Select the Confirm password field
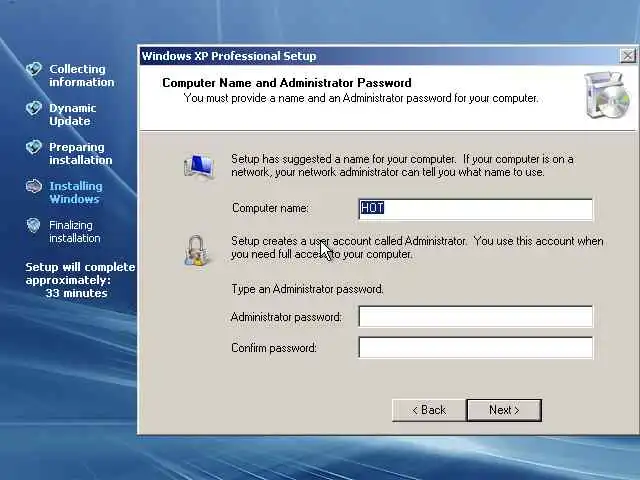This screenshot has width=640, height=480. (476, 347)
